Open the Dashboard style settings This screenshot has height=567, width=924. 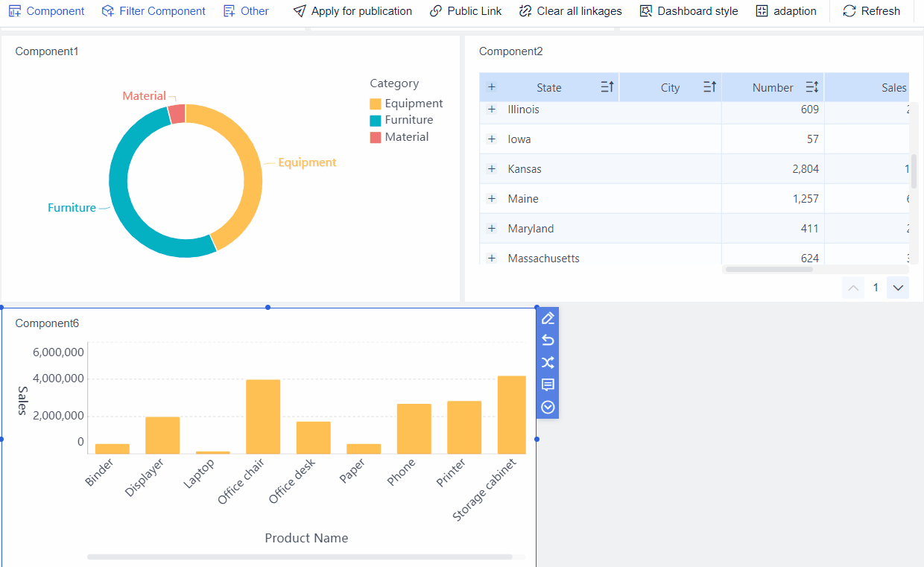click(x=689, y=11)
